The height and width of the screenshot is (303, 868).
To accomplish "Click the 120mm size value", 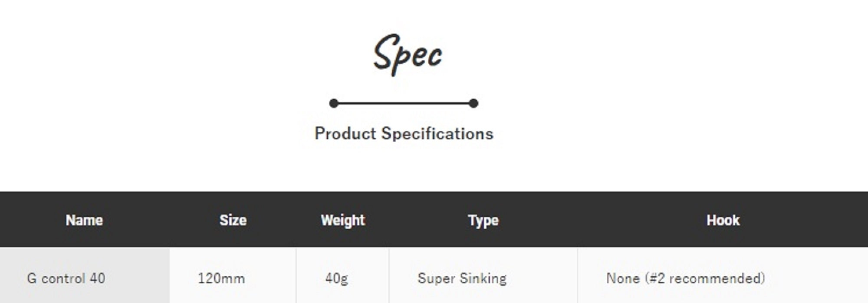I will click(221, 278).
